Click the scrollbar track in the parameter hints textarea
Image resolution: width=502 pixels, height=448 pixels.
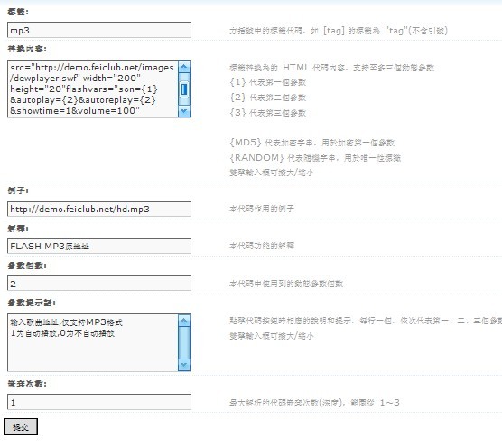[184, 342]
